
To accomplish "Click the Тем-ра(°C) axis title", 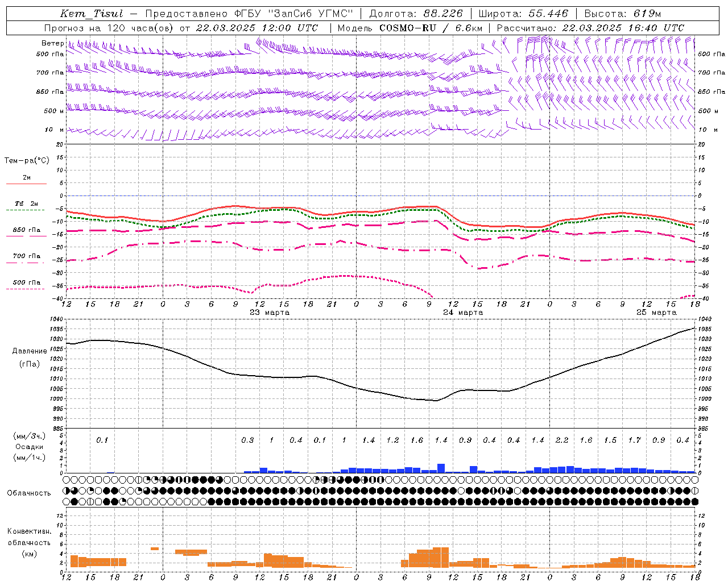I will pos(27,161).
